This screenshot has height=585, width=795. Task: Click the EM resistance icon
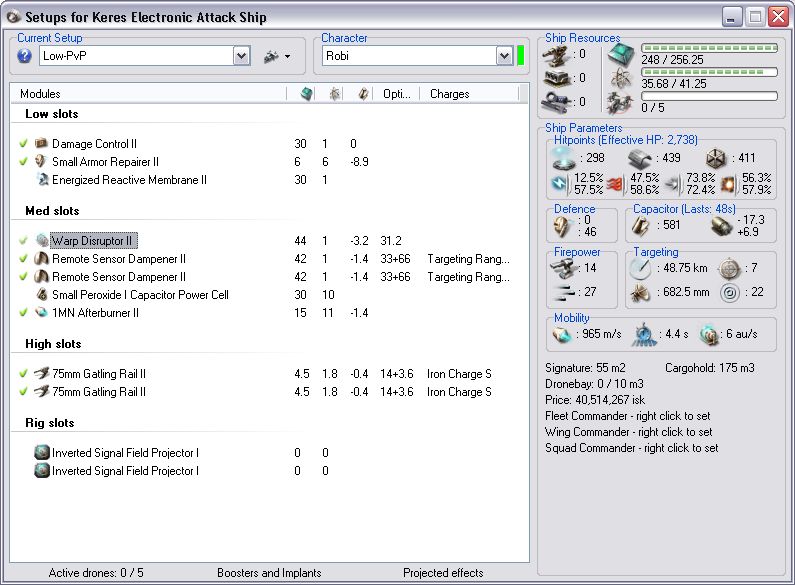560,183
